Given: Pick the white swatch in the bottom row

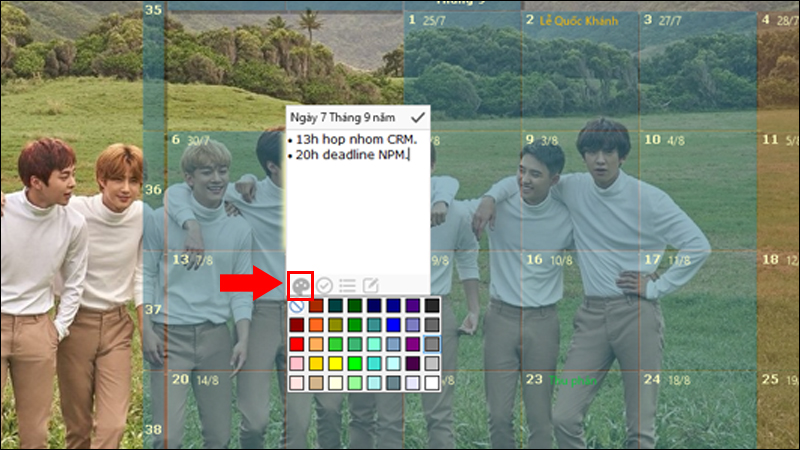Looking at the screenshot, I should [x=431, y=382].
